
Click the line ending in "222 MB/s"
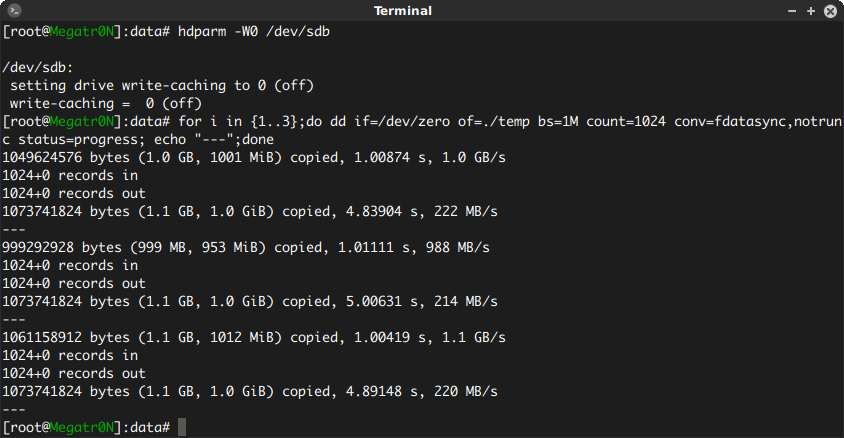tap(250, 212)
